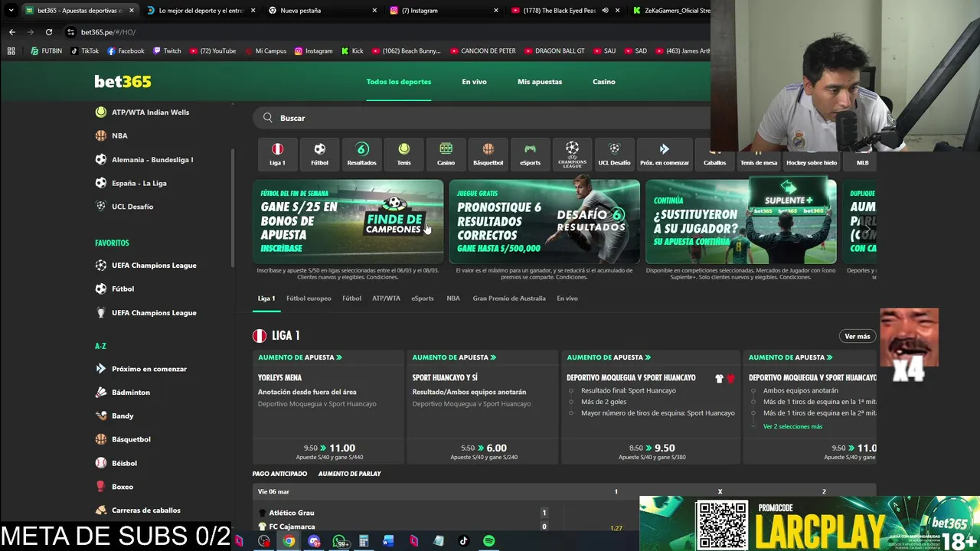Open the eSports controller icon
Viewport: 980px width, 551px height.
[530, 154]
